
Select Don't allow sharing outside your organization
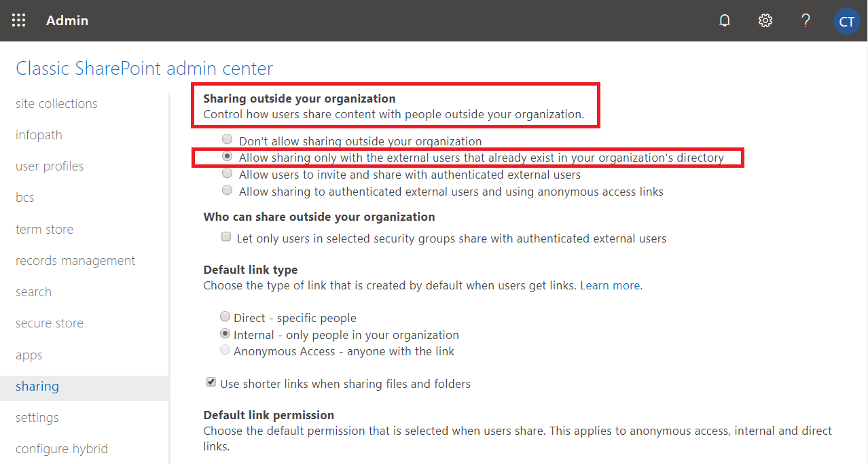click(x=227, y=140)
